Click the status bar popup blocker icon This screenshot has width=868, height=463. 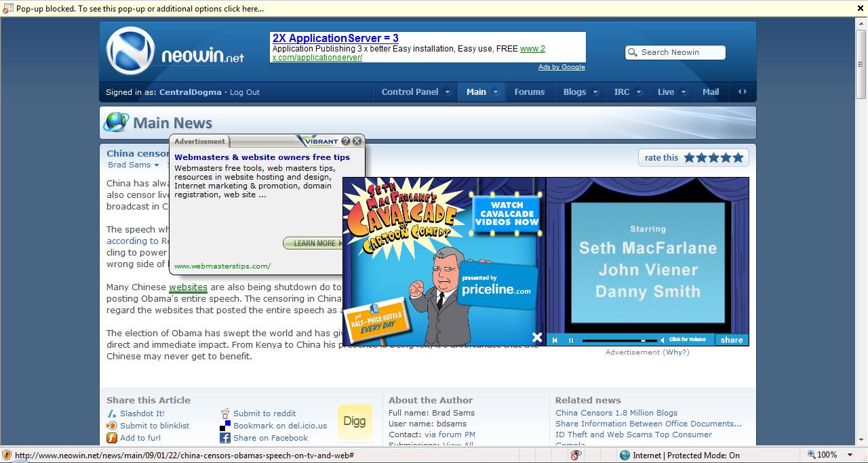pos(577,456)
